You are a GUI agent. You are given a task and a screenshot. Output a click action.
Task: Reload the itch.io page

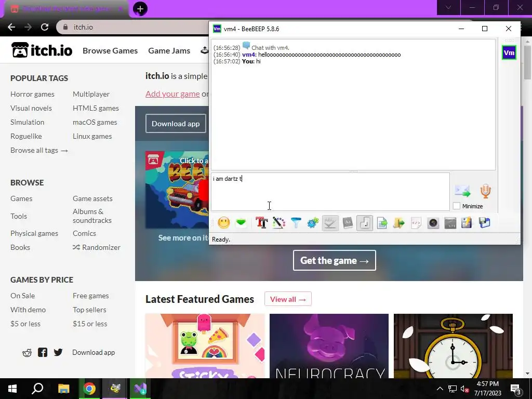click(45, 27)
